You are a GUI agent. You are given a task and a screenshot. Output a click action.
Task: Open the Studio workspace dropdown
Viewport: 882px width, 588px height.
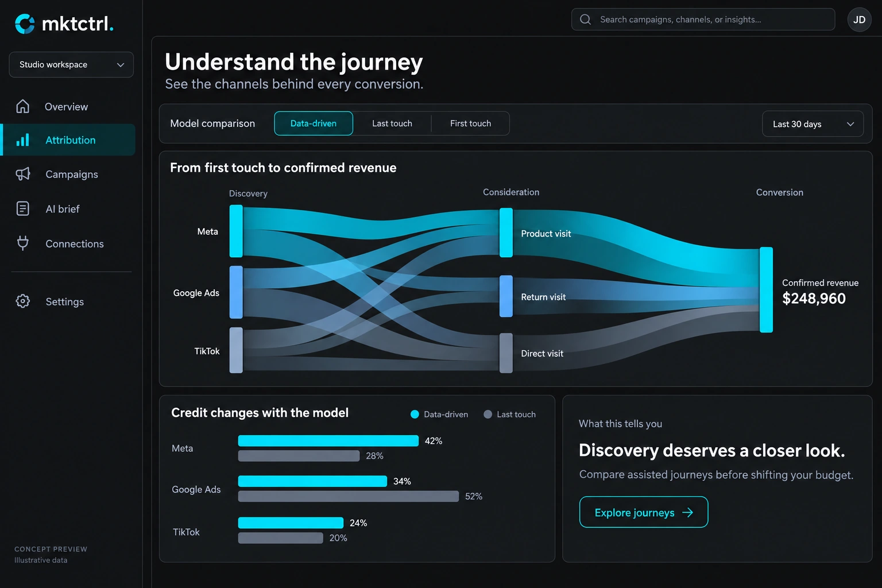pos(71,65)
